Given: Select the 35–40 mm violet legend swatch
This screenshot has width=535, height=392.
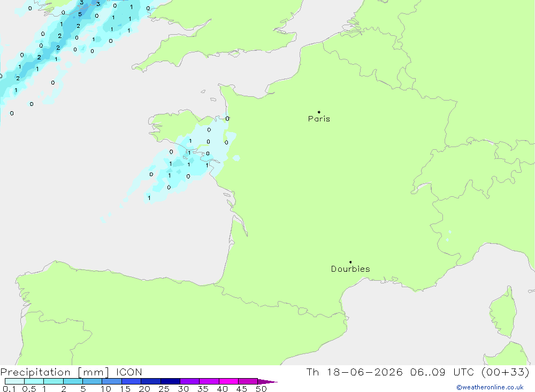Looking at the screenshot, I should pos(209,381).
